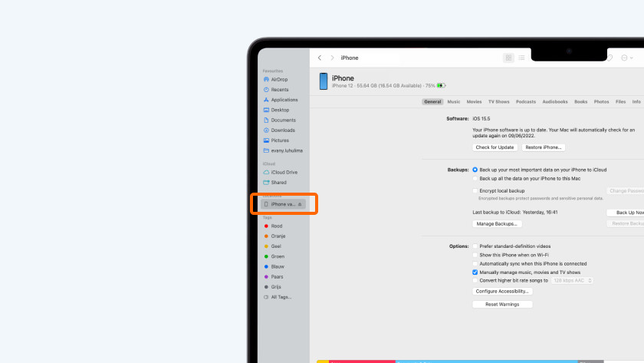Uncheck Manually manage music, movies, TV shows
Viewport: 644px width, 363px height.
click(475, 272)
